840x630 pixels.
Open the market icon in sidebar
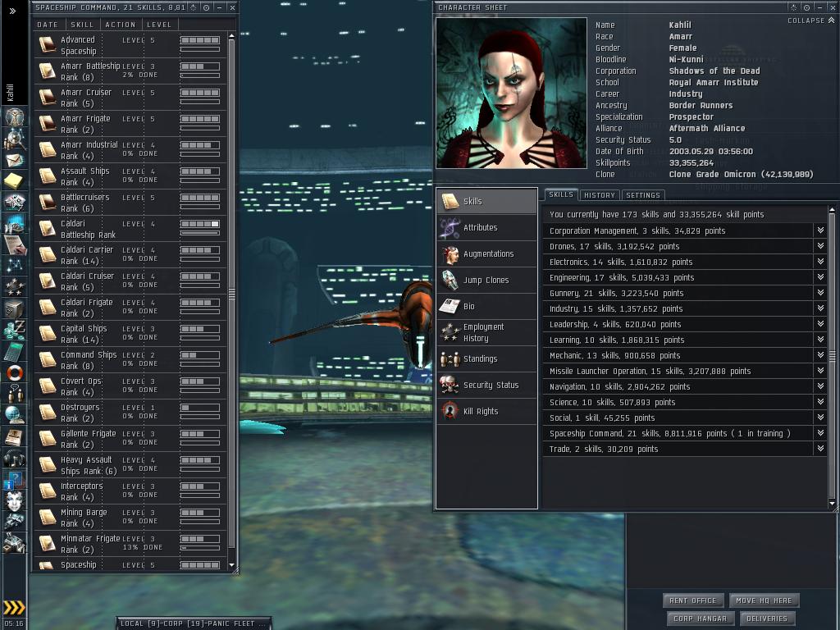[x=15, y=223]
